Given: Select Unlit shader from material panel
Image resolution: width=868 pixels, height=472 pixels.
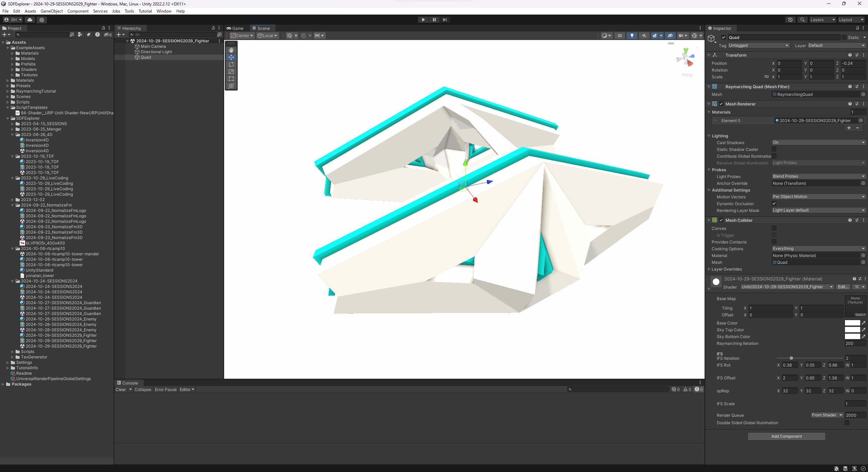Looking at the screenshot, I should click(x=784, y=287).
